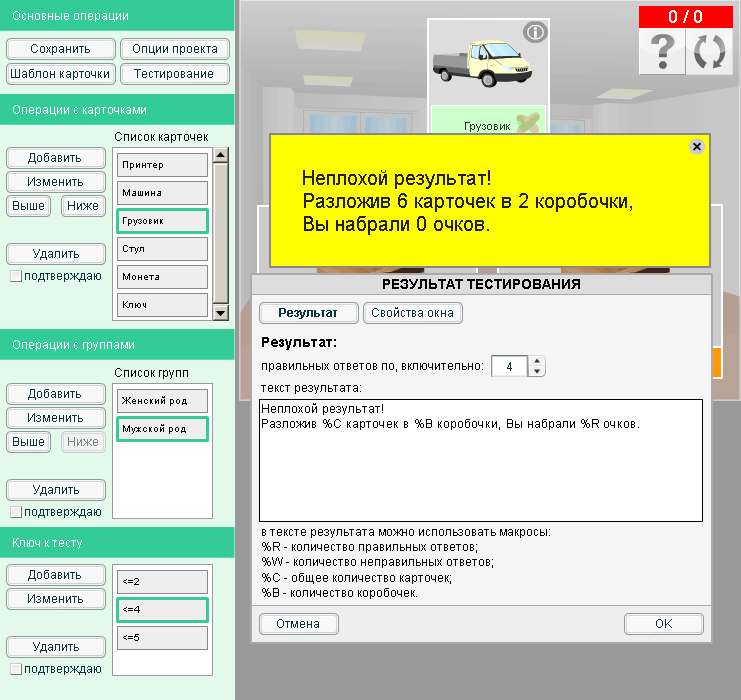Select the Машина card in the list
This screenshot has height=700, width=741.
coord(162,193)
